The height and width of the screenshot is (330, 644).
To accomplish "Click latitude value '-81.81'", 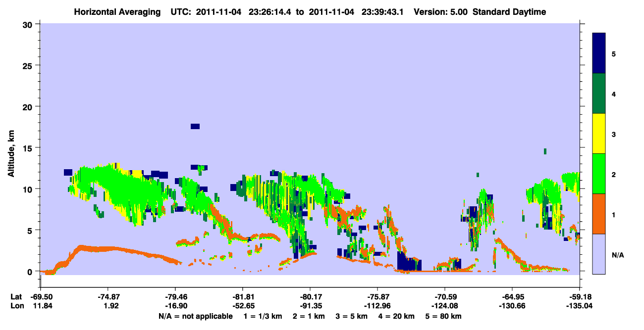I will click(243, 297).
